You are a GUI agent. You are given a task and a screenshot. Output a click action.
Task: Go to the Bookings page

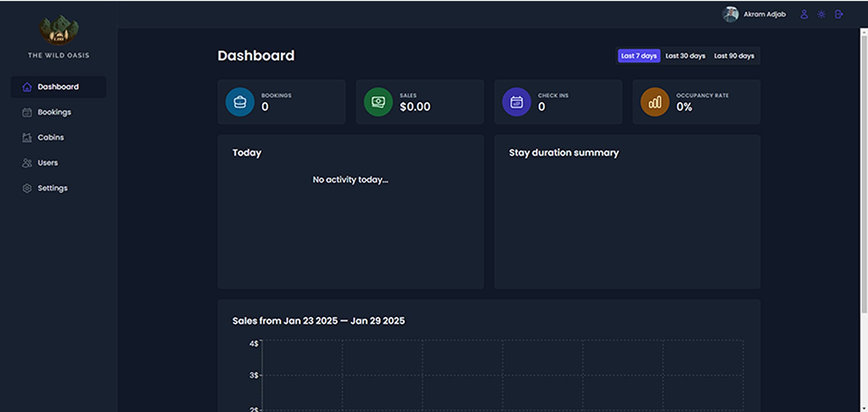pos(58,112)
